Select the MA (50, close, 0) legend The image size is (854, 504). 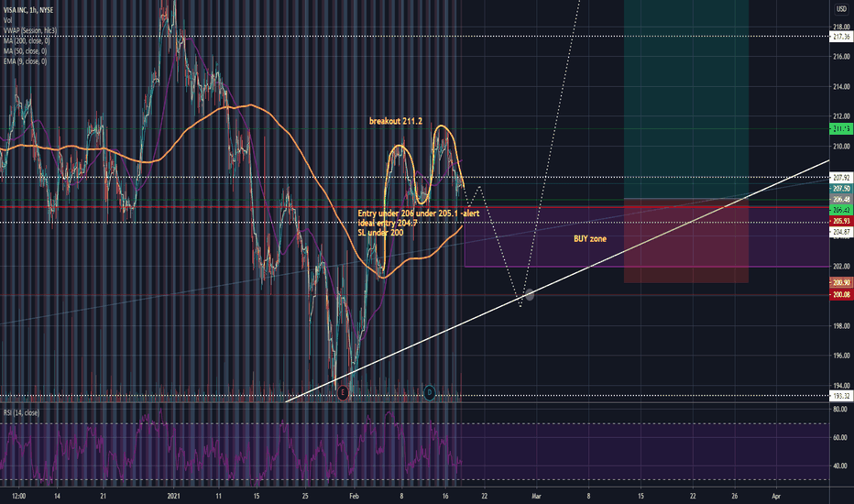25,51
